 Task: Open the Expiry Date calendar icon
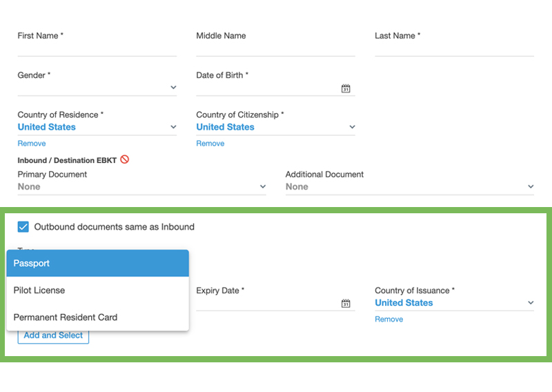(346, 304)
